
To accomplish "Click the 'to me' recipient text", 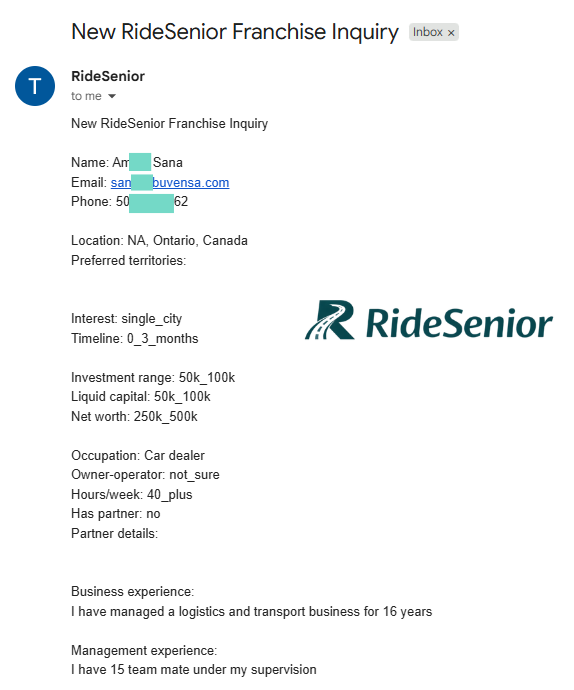I will coord(86,96).
